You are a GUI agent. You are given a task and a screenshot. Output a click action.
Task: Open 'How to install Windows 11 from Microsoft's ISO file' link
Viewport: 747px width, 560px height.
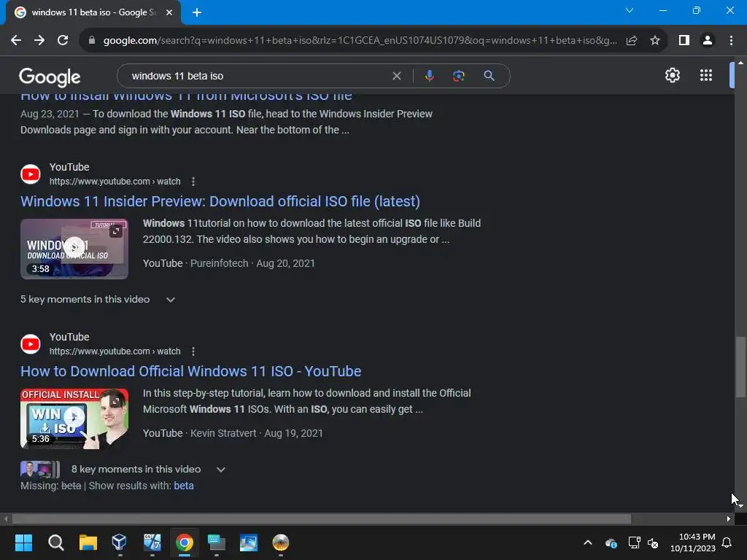186,97
